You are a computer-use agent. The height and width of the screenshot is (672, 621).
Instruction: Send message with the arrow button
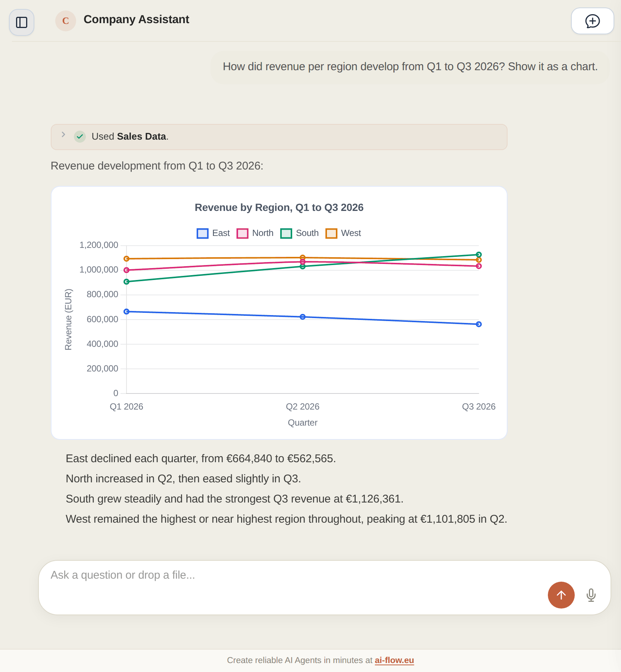click(561, 595)
